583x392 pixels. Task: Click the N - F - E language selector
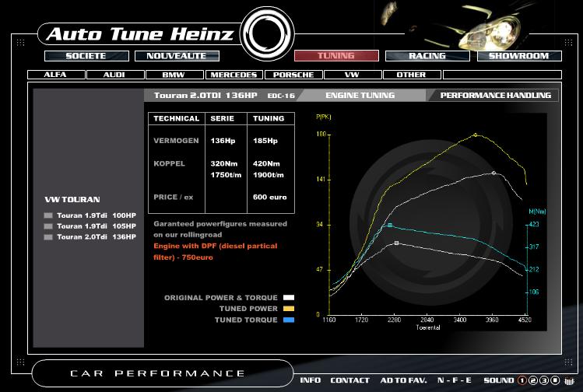[x=455, y=380]
